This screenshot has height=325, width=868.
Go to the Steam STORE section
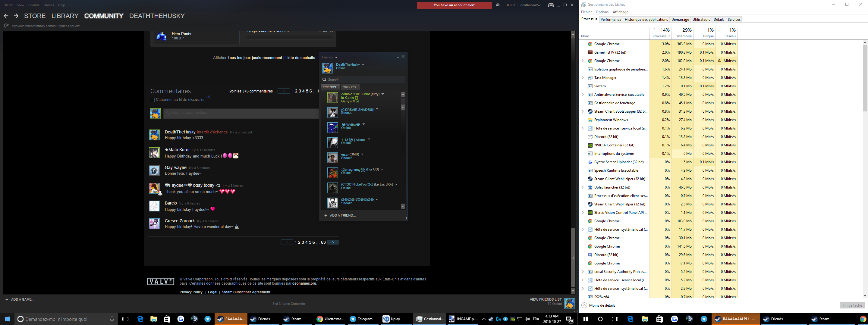(35, 16)
